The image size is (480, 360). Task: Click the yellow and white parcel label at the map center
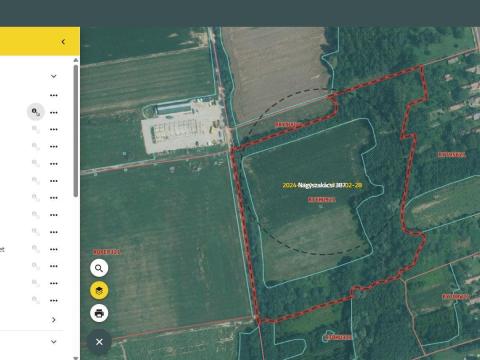[322, 185]
